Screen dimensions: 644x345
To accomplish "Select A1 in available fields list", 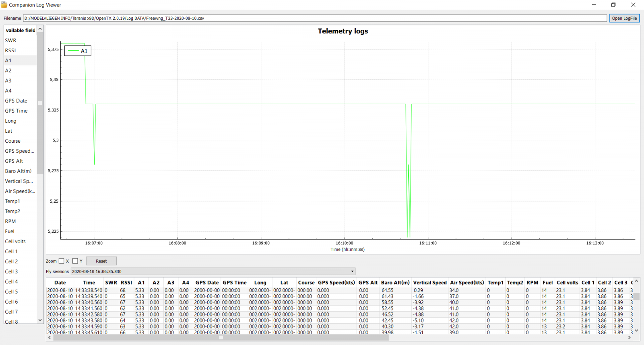I will click(x=20, y=60).
